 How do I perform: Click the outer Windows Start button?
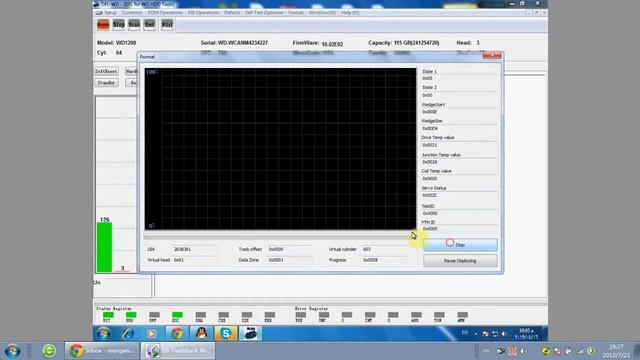12,351
